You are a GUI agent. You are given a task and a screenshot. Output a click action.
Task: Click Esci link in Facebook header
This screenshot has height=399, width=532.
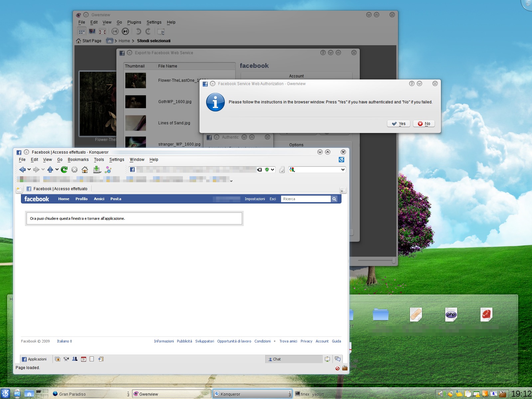coord(273,199)
